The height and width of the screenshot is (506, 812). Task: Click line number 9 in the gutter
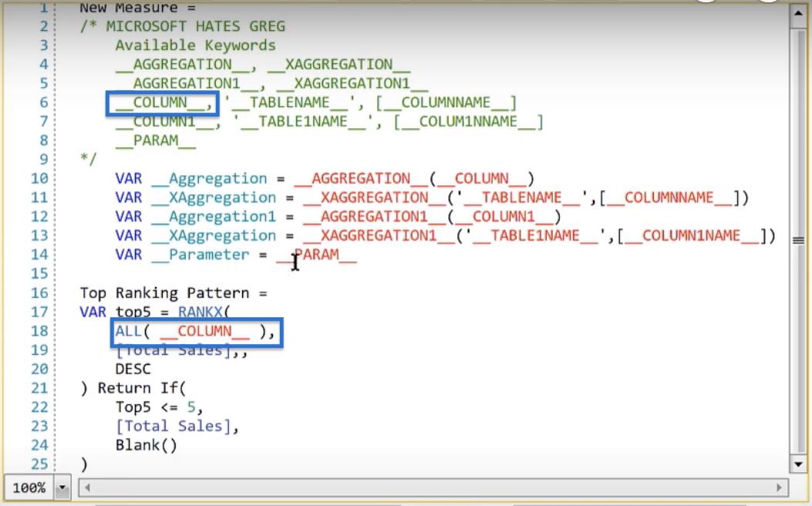(x=44, y=160)
